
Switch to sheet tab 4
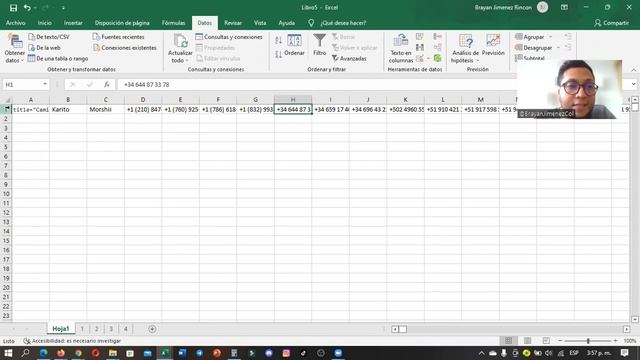(x=126, y=329)
